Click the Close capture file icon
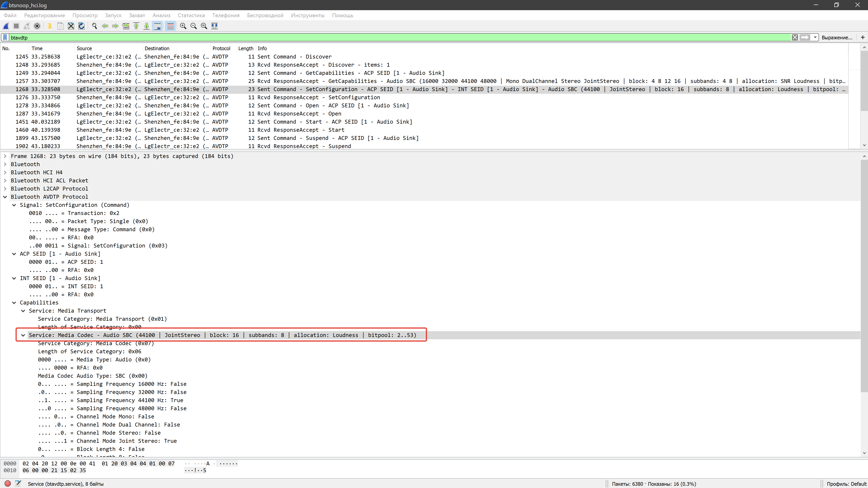Image resolution: width=868 pixels, height=488 pixels. coord(71,26)
